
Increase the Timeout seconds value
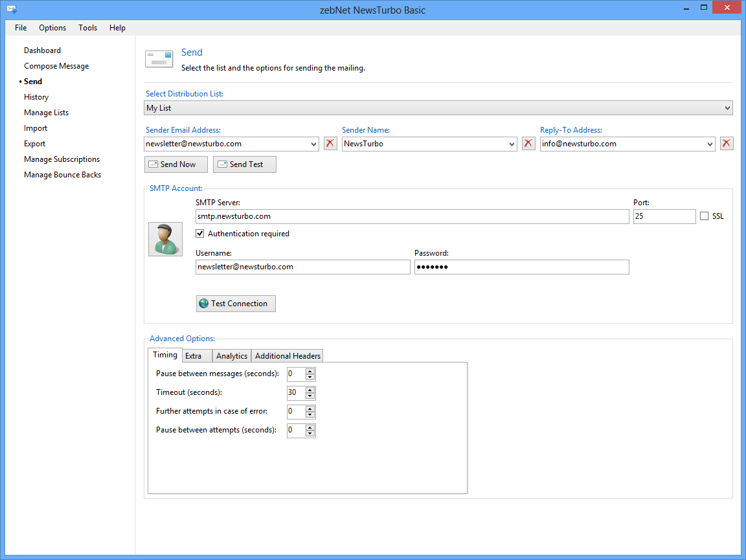pos(310,390)
